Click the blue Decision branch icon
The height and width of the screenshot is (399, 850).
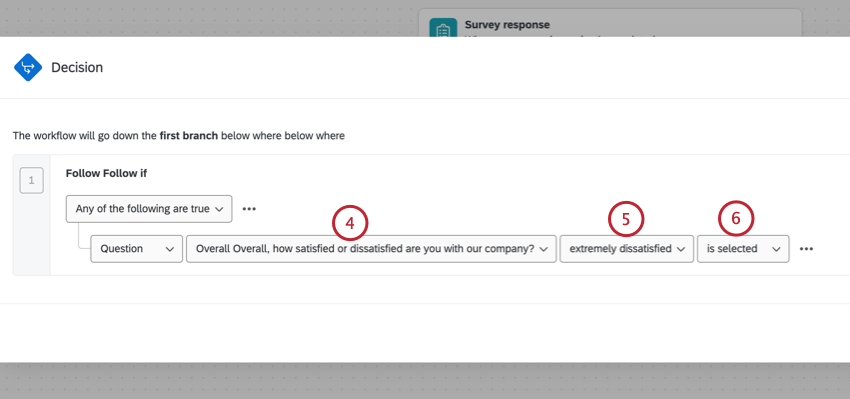(28, 68)
